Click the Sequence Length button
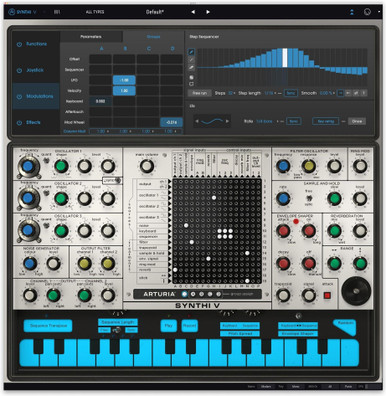The height and width of the screenshot is (396, 386). tap(118, 322)
